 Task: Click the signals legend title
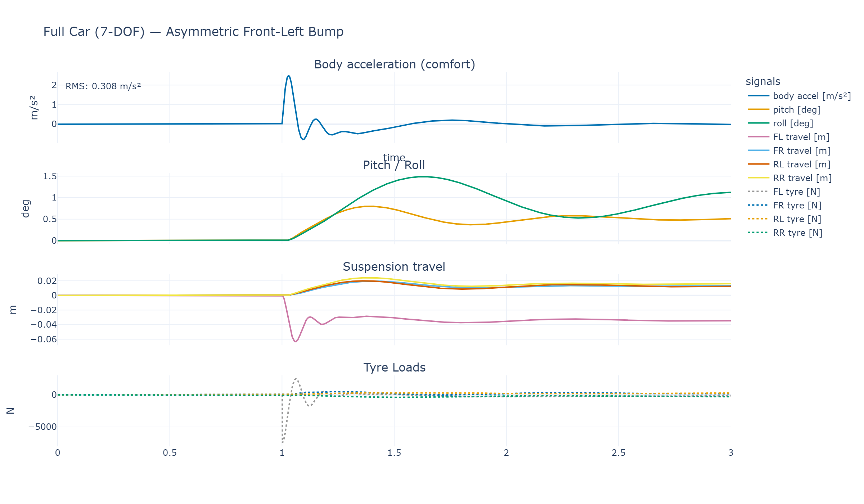763,81
